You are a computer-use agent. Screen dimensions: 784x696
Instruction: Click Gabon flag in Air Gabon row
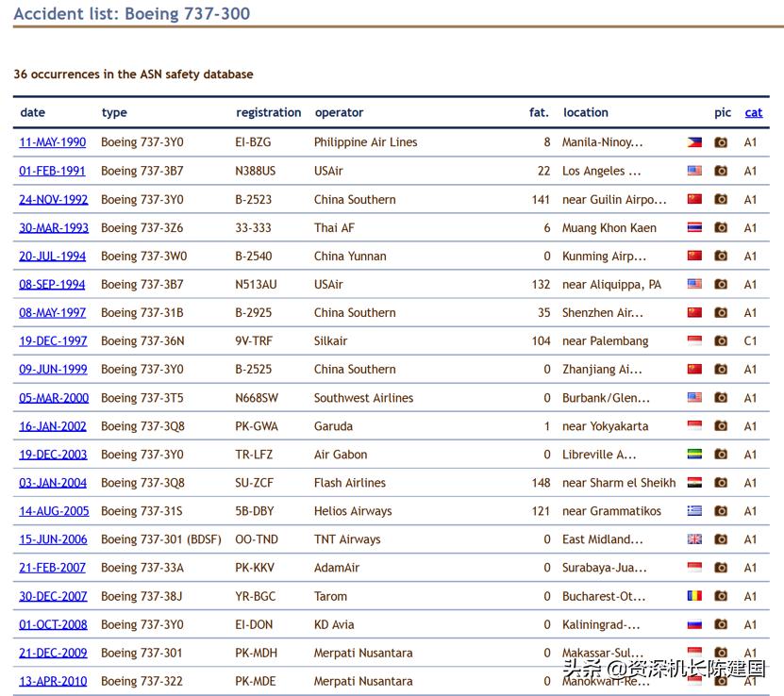pos(694,454)
